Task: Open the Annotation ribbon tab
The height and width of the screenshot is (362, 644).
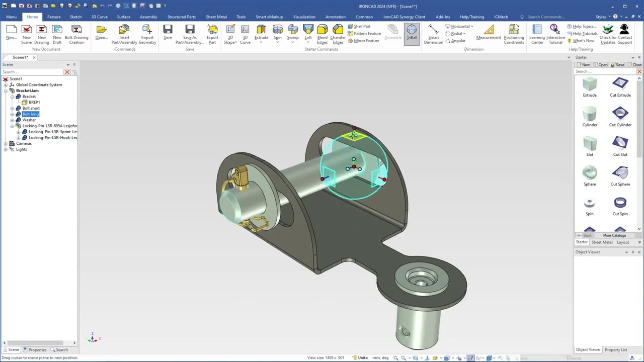Action: pos(335,17)
